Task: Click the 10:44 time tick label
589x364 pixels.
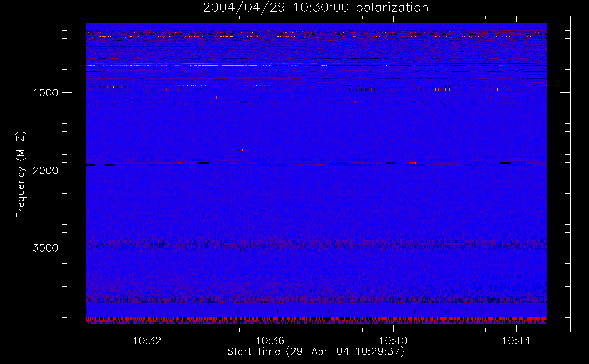Action: point(516,341)
